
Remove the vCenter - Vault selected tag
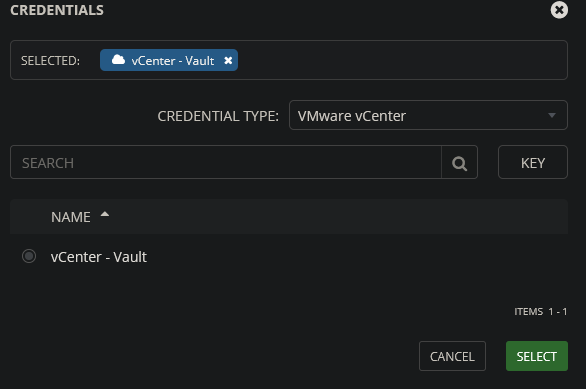[x=228, y=60]
